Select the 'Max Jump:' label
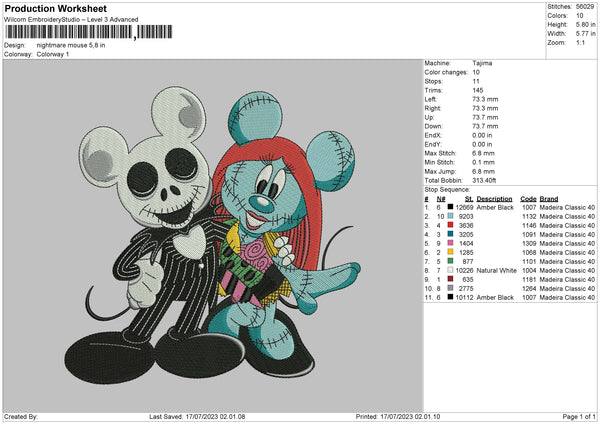The width and height of the screenshot is (600, 424). point(440,171)
